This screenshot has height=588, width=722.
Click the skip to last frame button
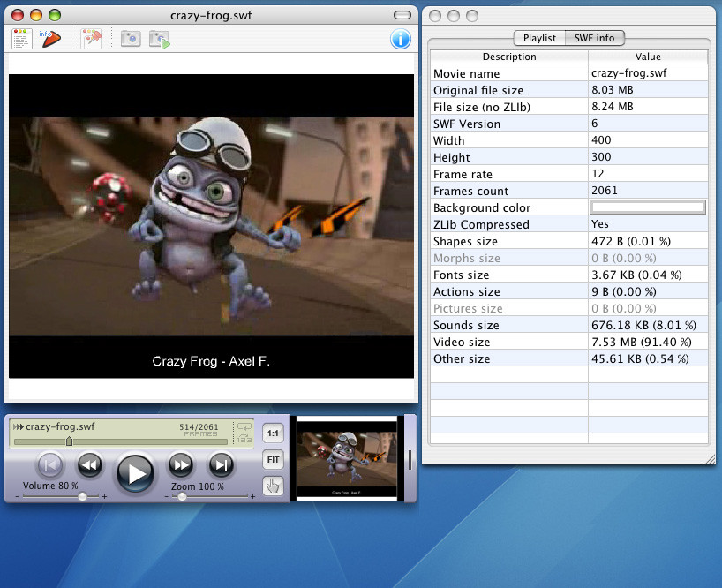point(221,465)
